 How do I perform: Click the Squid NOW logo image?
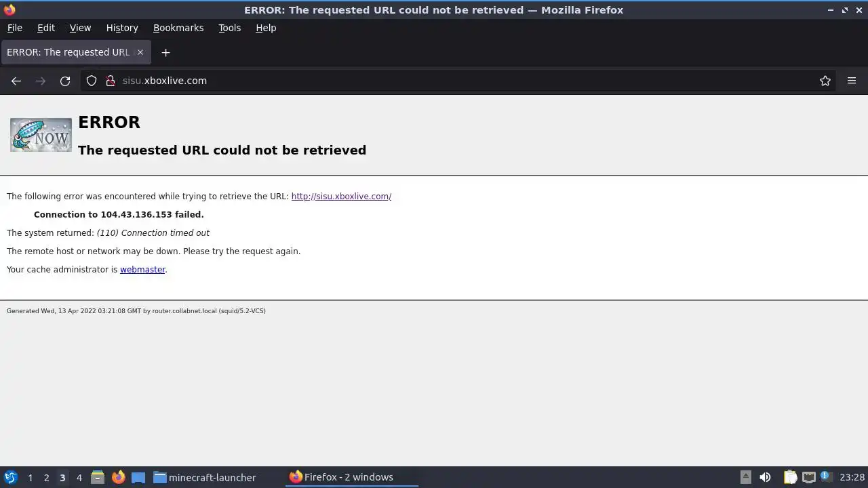click(41, 134)
